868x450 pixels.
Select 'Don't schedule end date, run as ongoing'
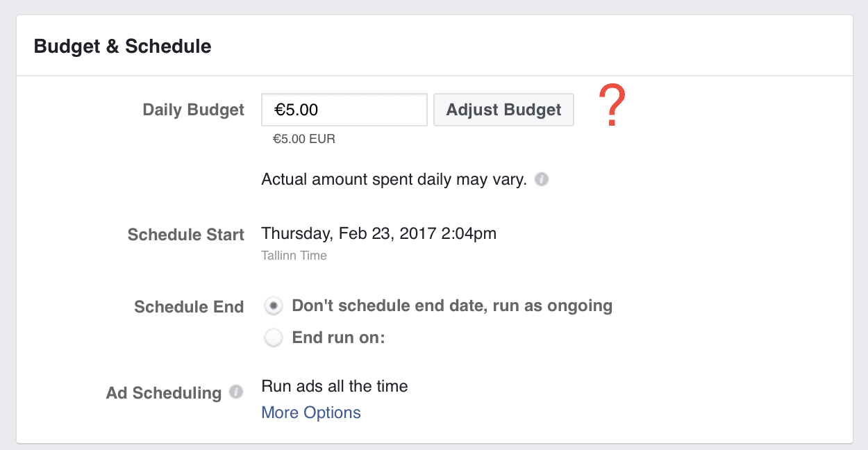pos(273,306)
